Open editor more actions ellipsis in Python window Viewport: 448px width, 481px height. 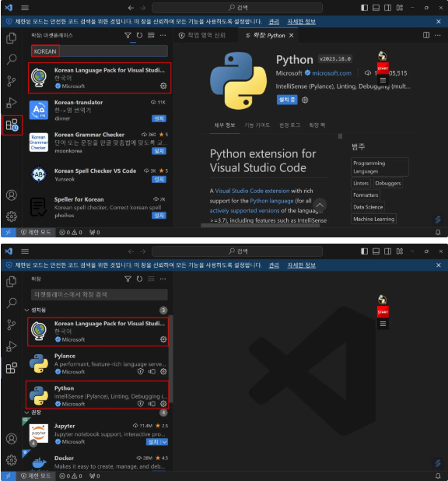(438, 35)
